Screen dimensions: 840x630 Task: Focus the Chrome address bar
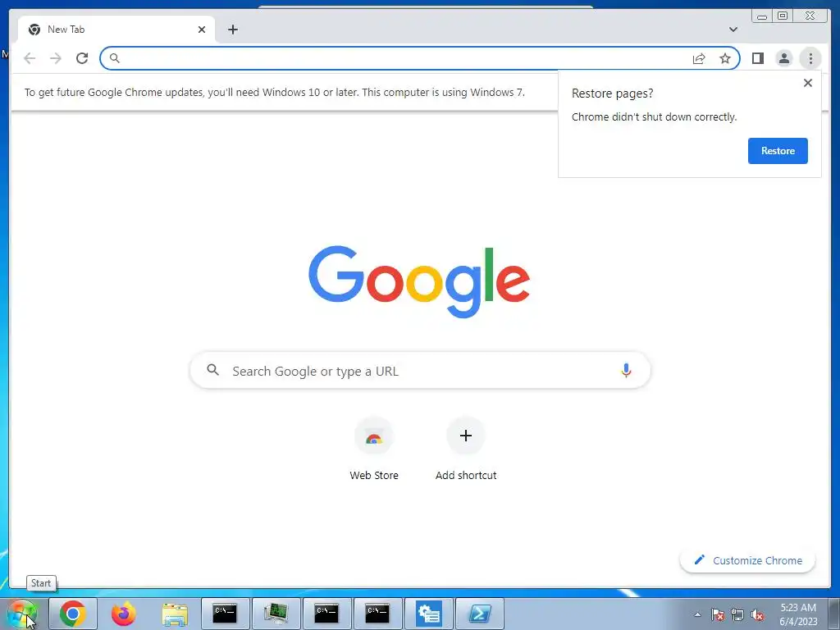(420, 58)
